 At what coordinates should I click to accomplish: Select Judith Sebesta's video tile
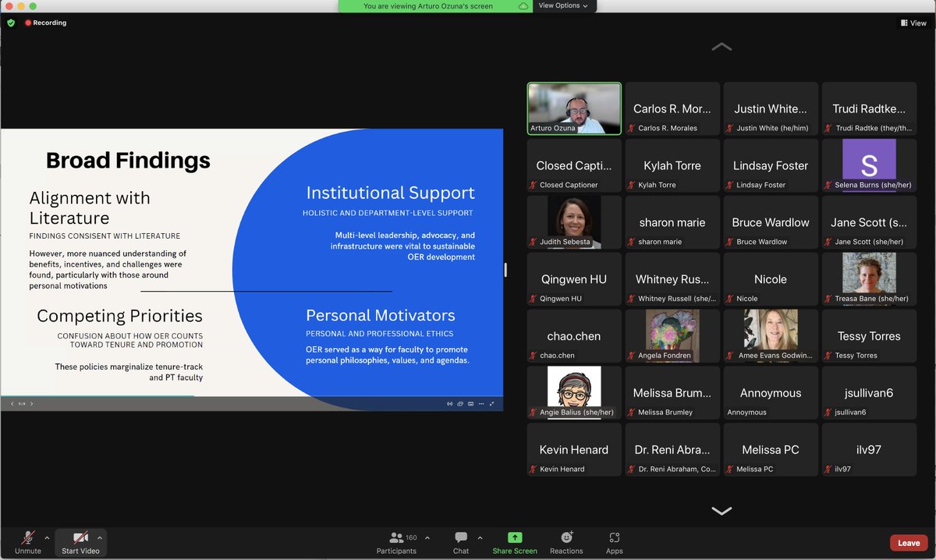click(574, 222)
